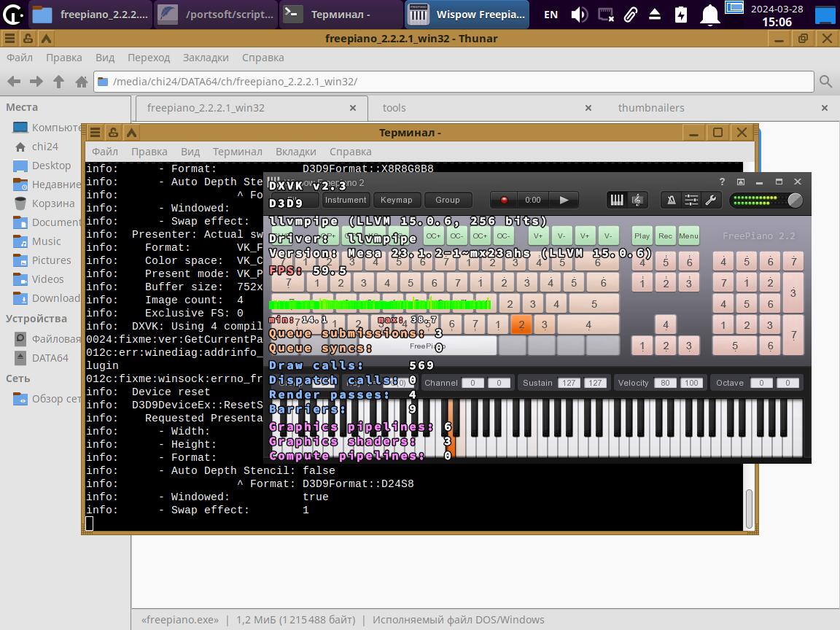Screen dimensions: 840x630
Task: Open the metronome icon in FreePiano
Action: click(x=671, y=200)
